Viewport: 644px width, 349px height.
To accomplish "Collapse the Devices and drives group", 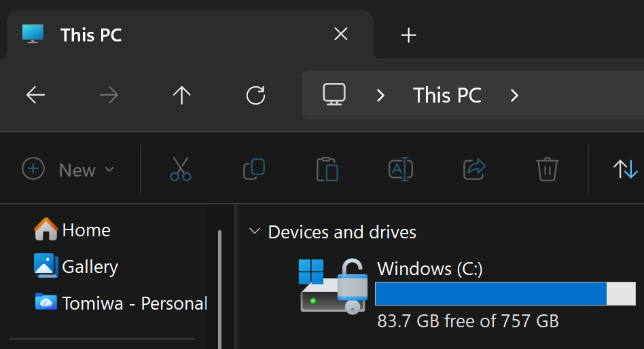I will tap(255, 231).
